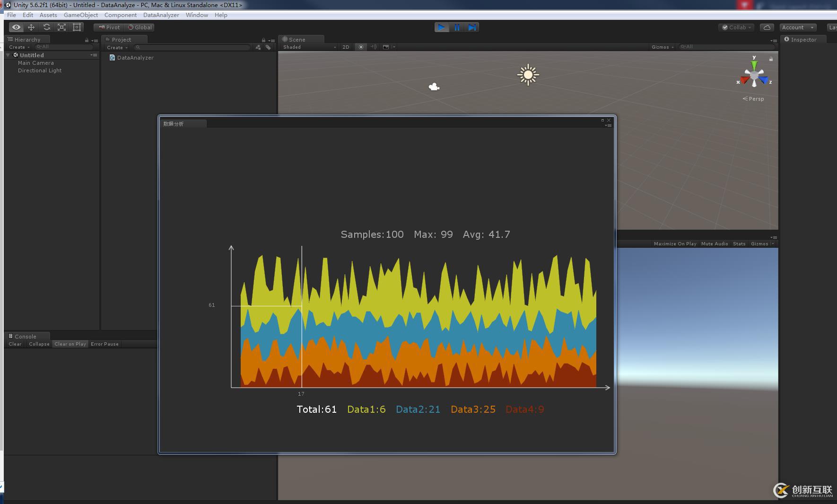Click Maximize On Play button

click(675, 244)
